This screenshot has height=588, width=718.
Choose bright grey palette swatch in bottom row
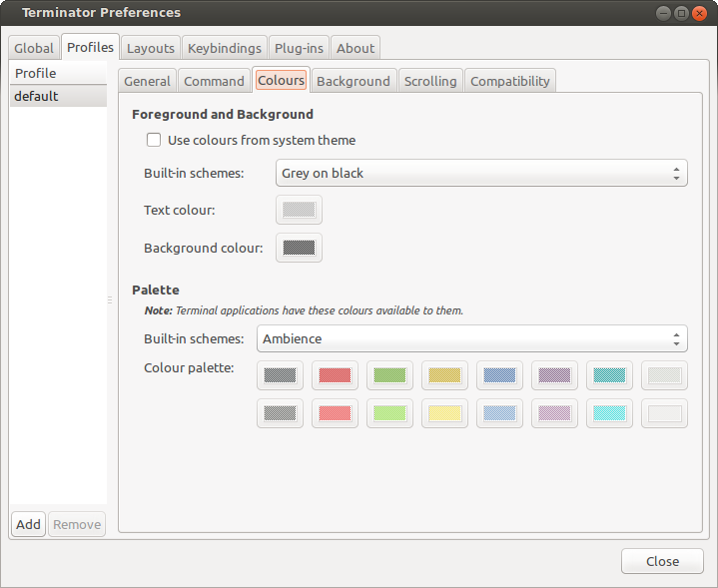click(280, 413)
